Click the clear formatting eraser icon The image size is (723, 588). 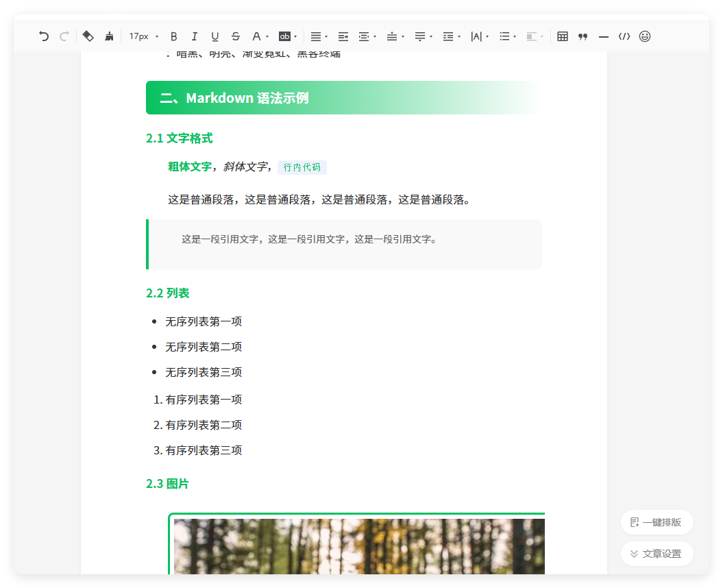[x=88, y=36]
